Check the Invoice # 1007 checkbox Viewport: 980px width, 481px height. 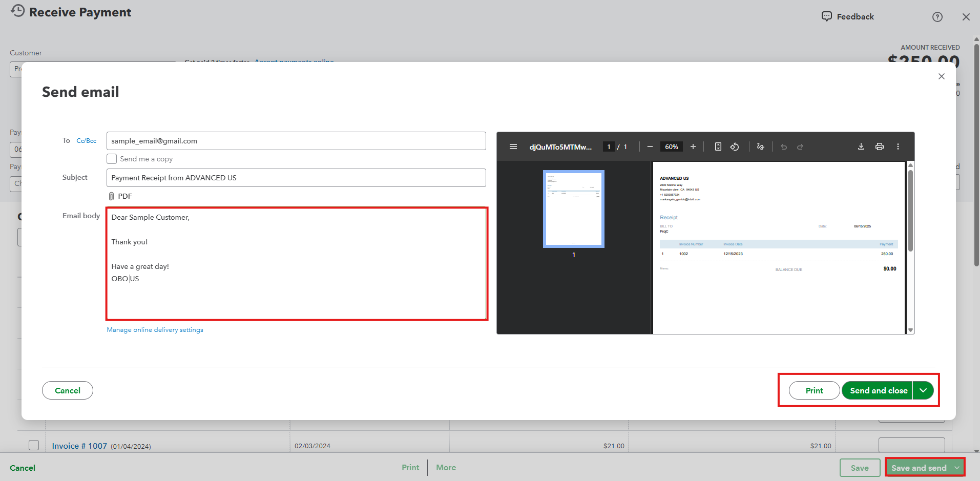(34, 445)
